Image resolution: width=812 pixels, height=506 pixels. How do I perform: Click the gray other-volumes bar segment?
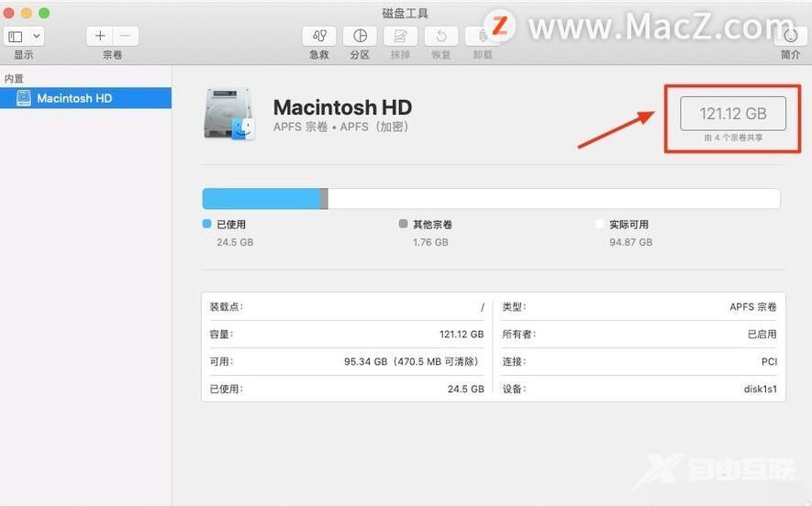(x=323, y=199)
